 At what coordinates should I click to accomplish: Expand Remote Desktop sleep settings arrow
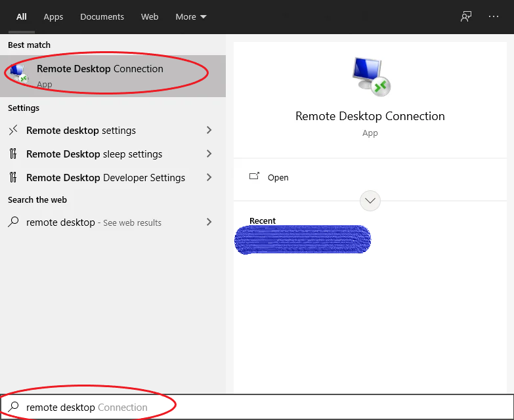(209, 154)
